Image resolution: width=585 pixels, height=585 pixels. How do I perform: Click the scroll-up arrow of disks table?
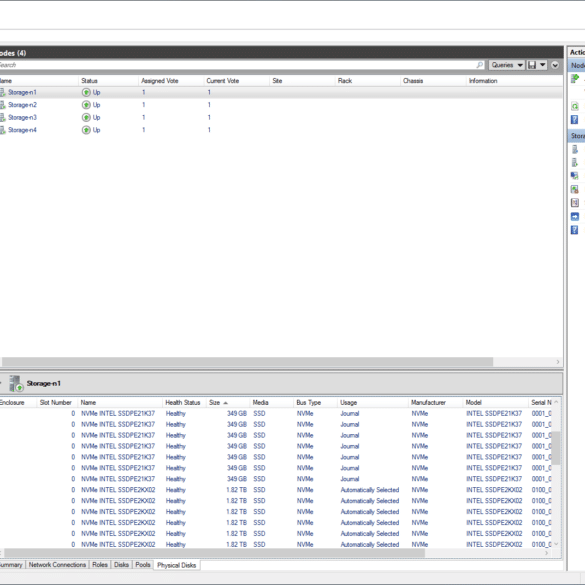point(556,402)
